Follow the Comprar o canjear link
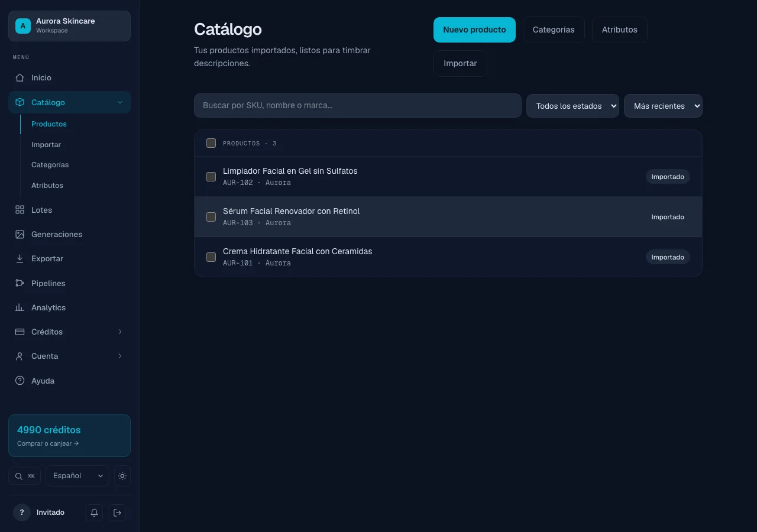Image resolution: width=757 pixels, height=532 pixels. pos(48,443)
